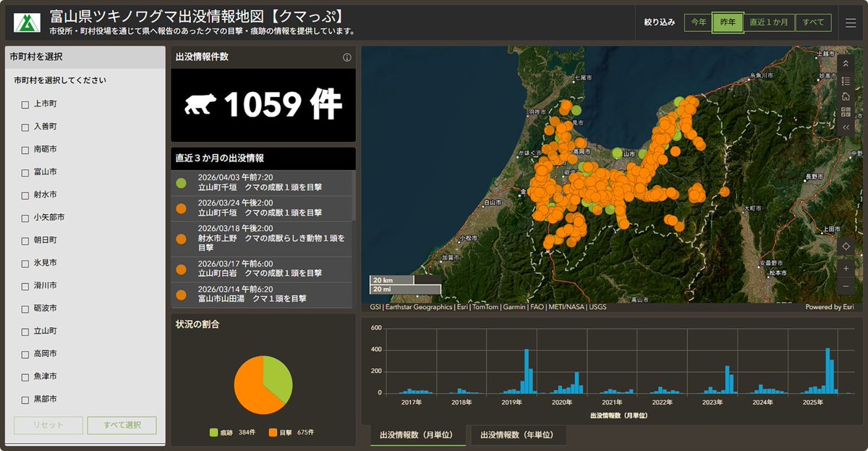The image size is (868, 451).
Task: Open the hamburger menu at top right
Action: 851,22
